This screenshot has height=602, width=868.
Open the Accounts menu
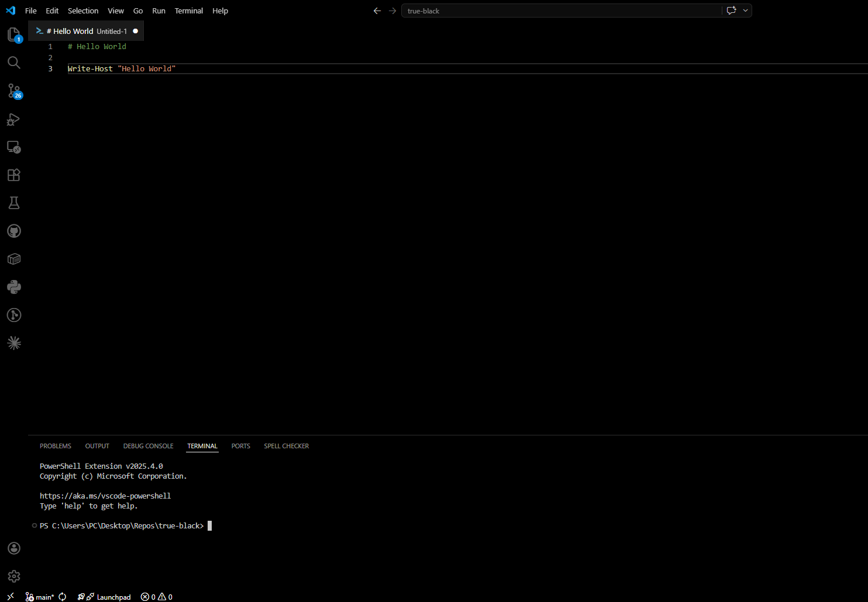(x=14, y=548)
